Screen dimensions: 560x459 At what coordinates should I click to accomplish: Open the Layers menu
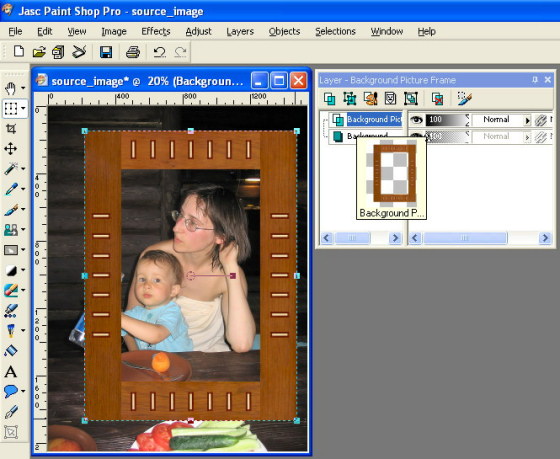click(x=240, y=31)
